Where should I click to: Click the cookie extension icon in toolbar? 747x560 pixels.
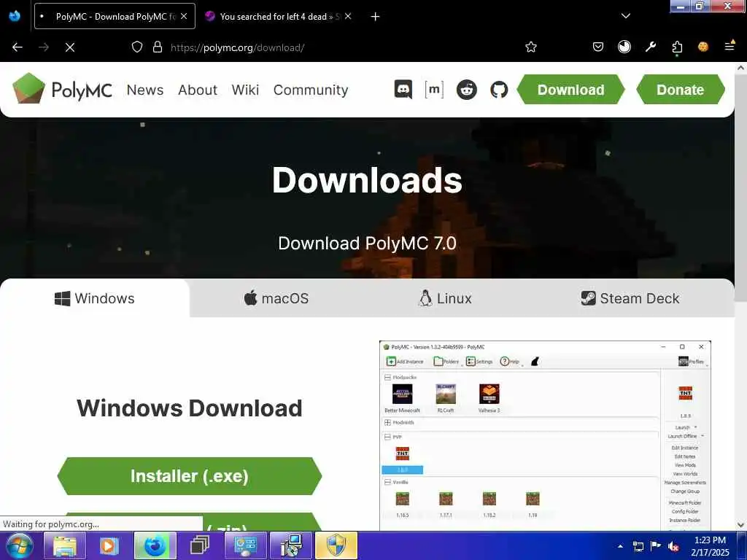tap(703, 47)
